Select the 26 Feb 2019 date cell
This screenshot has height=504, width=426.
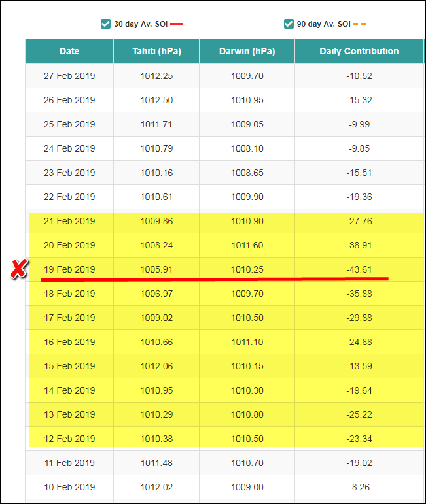pos(69,100)
